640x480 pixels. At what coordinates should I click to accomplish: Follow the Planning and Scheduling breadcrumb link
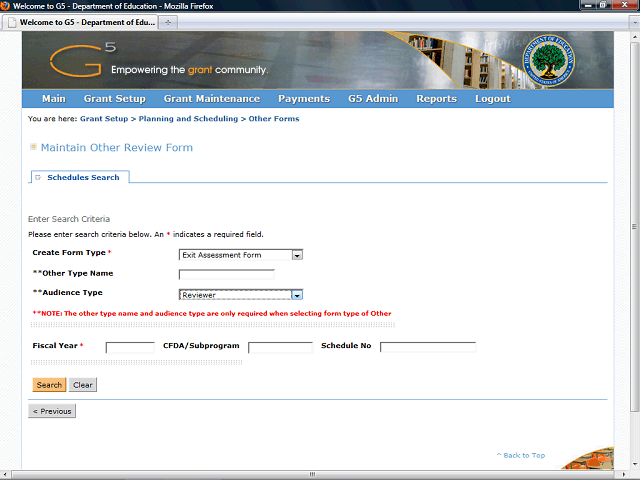188,119
